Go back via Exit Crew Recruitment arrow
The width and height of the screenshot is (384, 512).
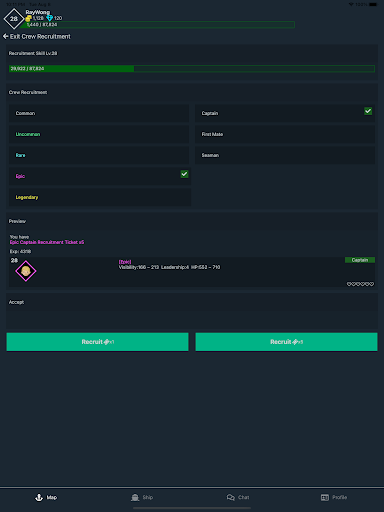point(6,36)
